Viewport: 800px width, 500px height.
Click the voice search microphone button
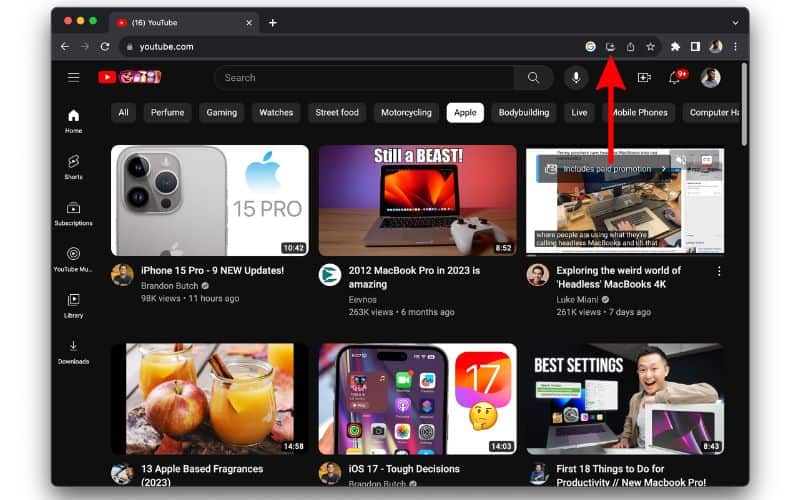pos(575,77)
